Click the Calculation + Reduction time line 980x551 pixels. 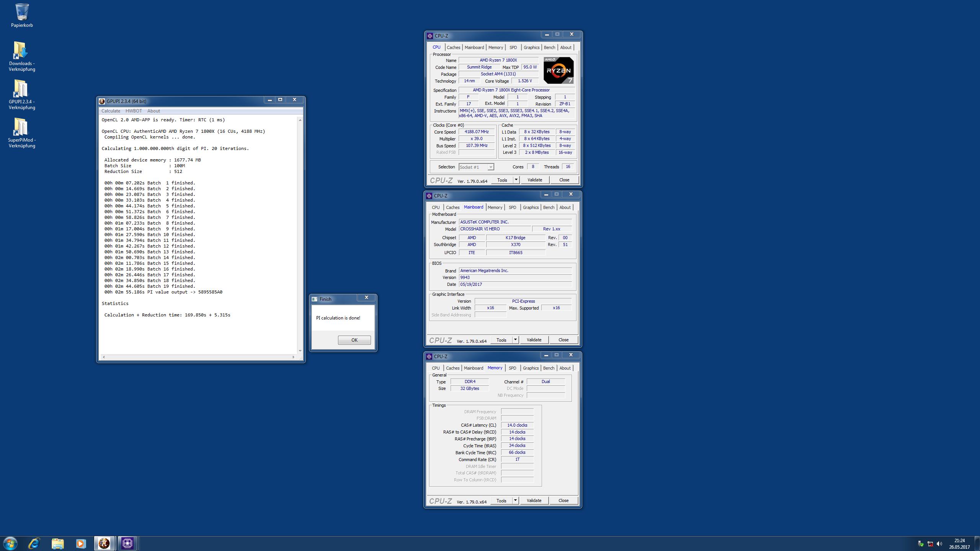[167, 315]
